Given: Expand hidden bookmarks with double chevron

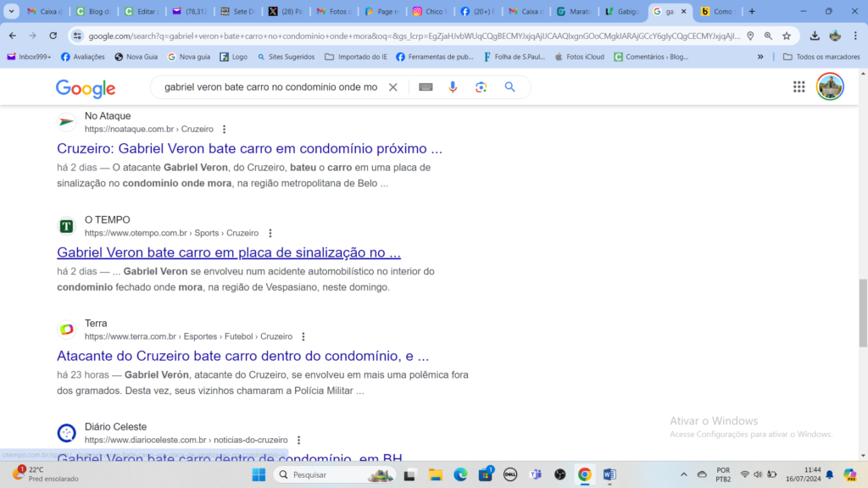Looking at the screenshot, I should coord(760,57).
